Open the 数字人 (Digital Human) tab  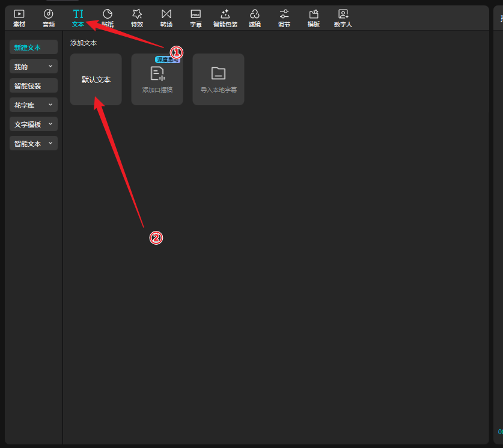(x=343, y=18)
